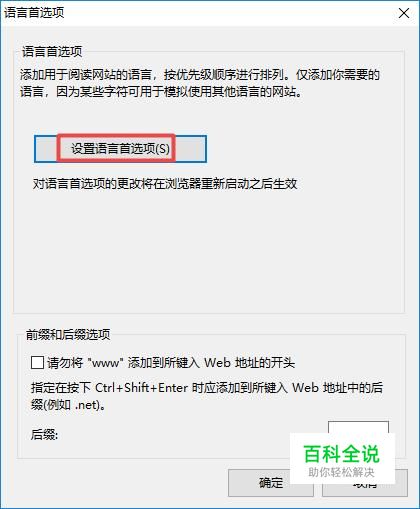The image size is (420, 509).
Task: Select the 语言首选项 group box heading
Action: (x=52, y=52)
